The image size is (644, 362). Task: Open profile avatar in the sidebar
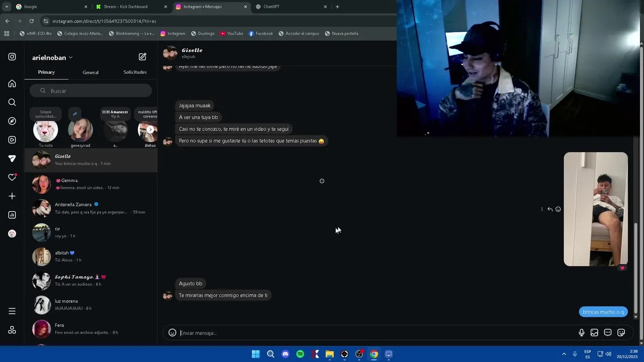point(12,234)
